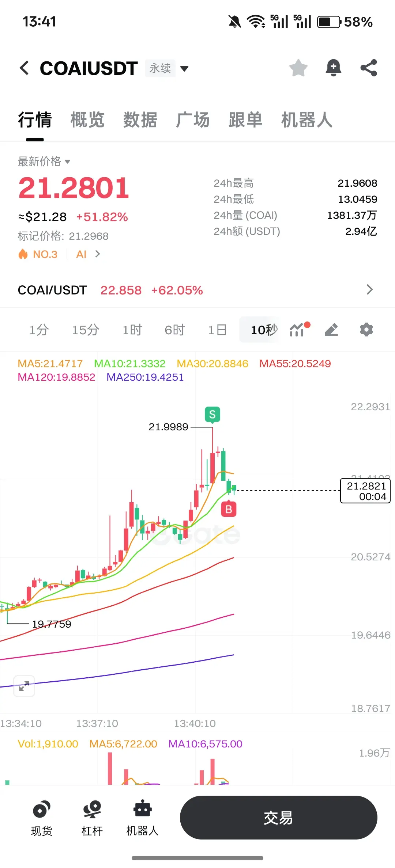Toggle the favorite star icon
The image size is (395, 868).
(x=298, y=68)
